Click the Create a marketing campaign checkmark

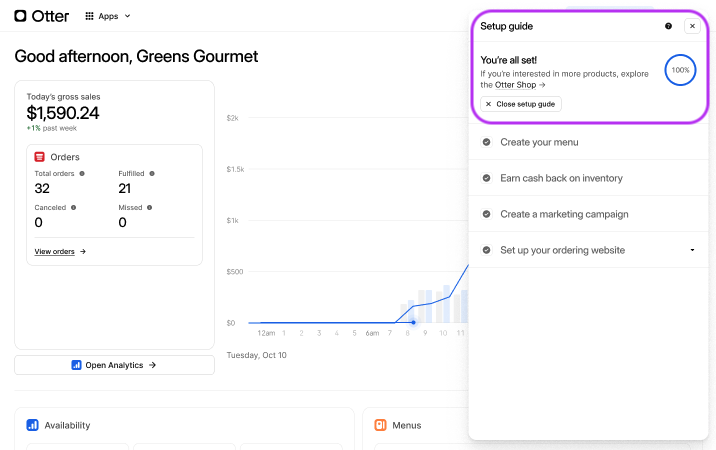point(486,214)
